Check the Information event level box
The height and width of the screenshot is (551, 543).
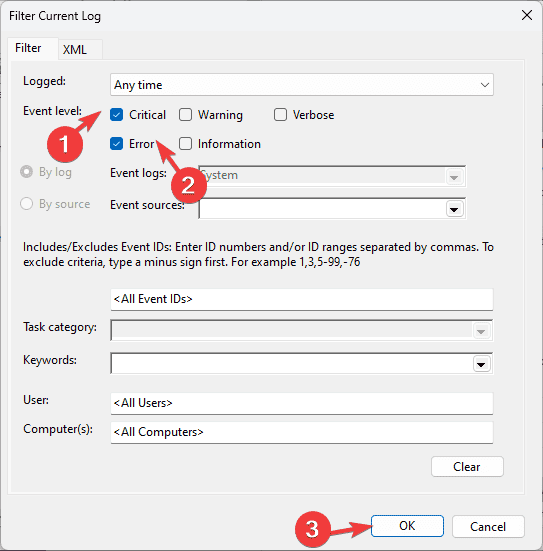pyautogui.click(x=185, y=143)
